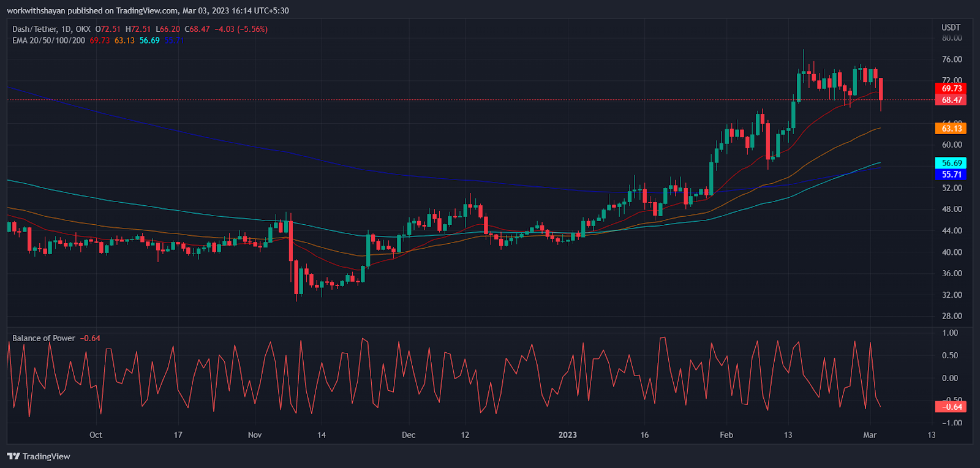Click the publisher header text with workwithshayan
The height and width of the screenshot is (468, 980).
[148, 10]
